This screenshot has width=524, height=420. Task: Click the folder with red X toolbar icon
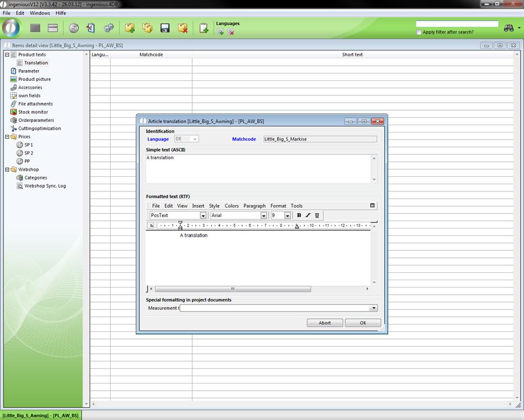[x=183, y=28]
